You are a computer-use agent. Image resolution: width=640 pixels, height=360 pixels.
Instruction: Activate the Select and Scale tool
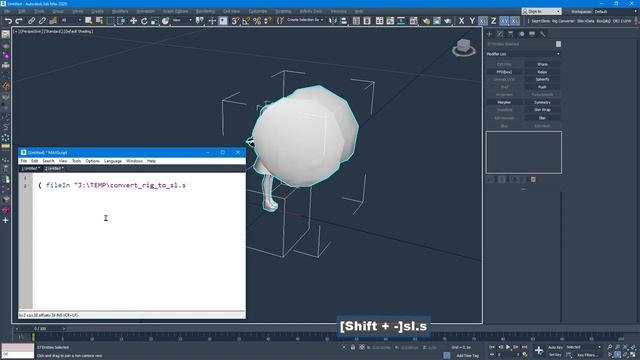(x=155, y=21)
